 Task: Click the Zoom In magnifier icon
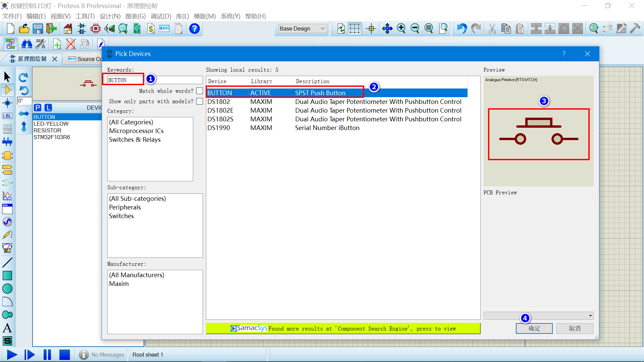(401, 28)
